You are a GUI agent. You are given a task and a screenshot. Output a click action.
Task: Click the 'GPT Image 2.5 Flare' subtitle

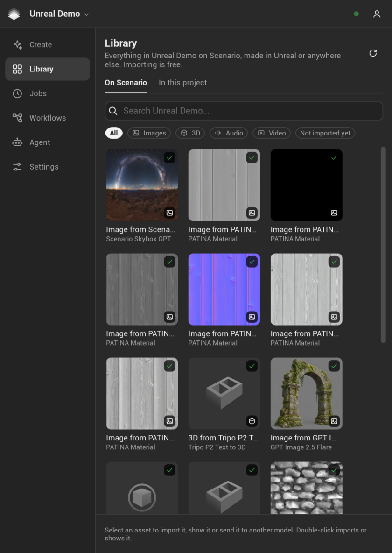[x=301, y=447]
